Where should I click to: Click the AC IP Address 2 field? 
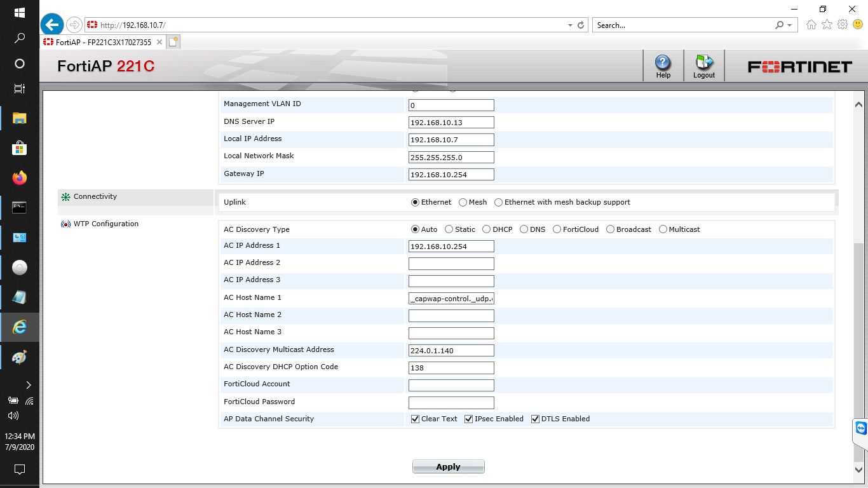[x=451, y=264]
